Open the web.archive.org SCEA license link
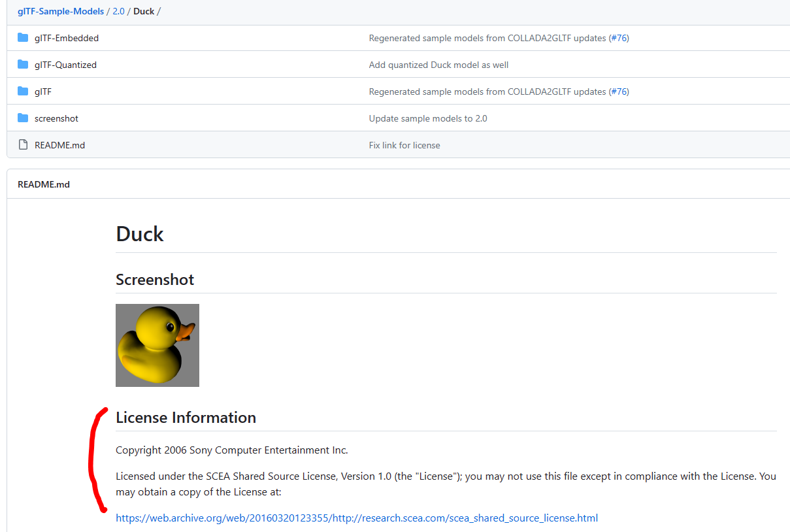This screenshot has height=532, width=790. [x=357, y=518]
